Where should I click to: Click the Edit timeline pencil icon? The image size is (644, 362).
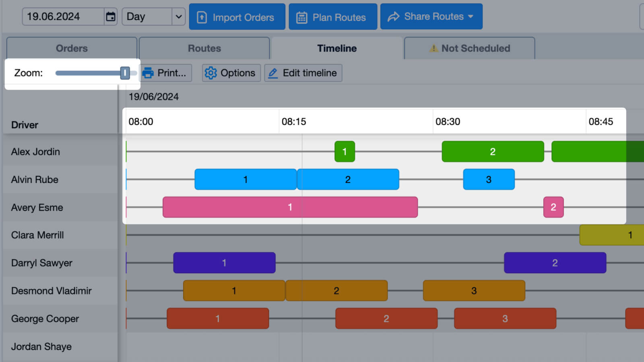point(273,73)
